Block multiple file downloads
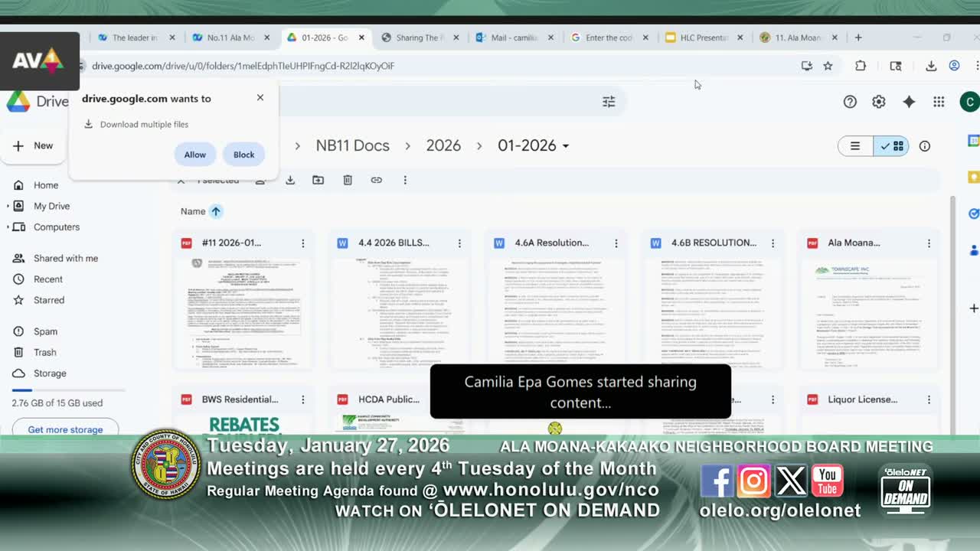This screenshot has height=551, width=980. tap(244, 155)
